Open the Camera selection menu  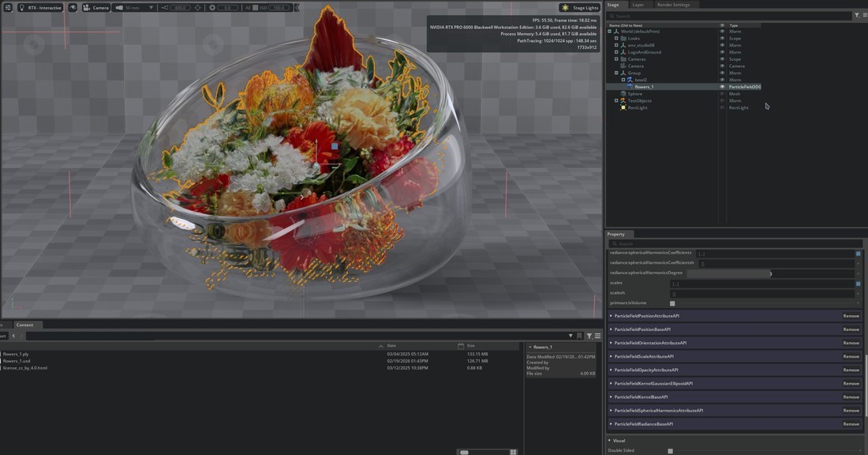[x=96, y=8]
